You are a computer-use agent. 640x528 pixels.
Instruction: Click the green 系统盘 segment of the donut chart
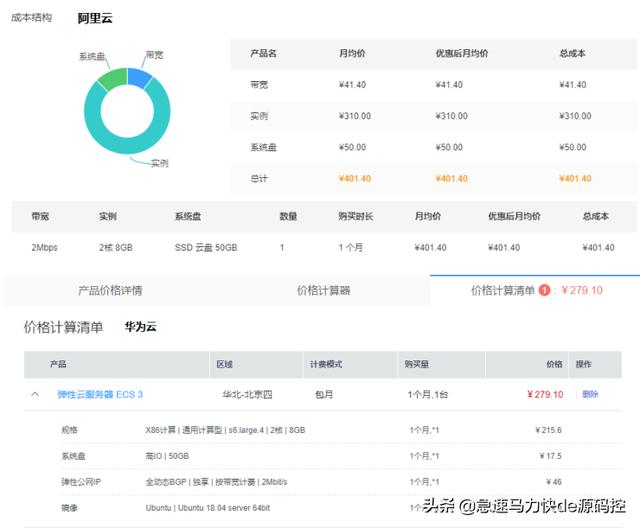[x=113, y=78]
